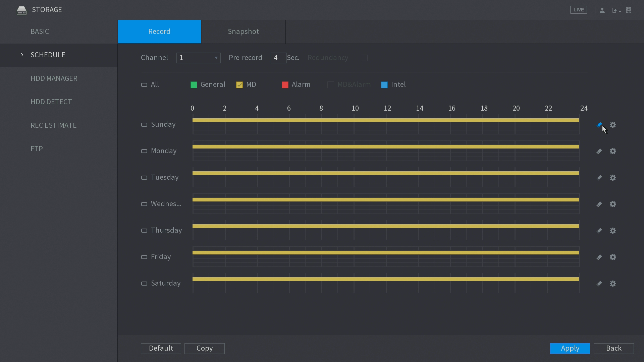
Task: Click the Monday eraser icon
Action: point(599,151)
